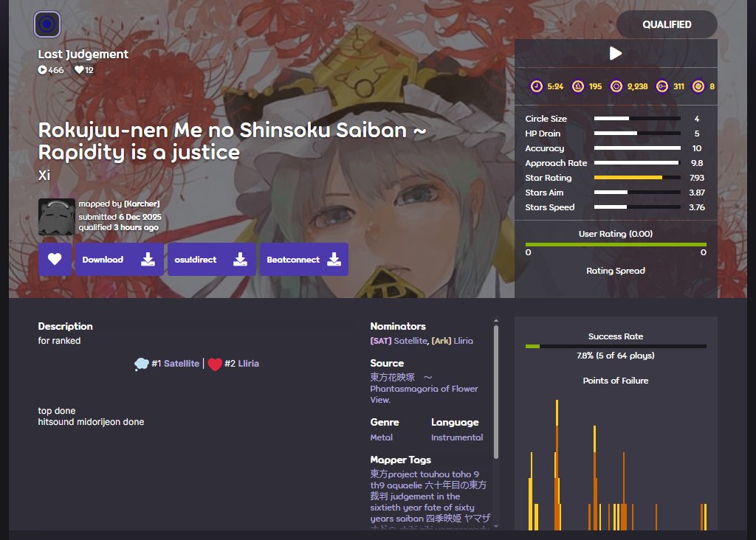Click the osu! standard mode icon
The height and width of the screenshot is (540, 756).
coord(47,24)
